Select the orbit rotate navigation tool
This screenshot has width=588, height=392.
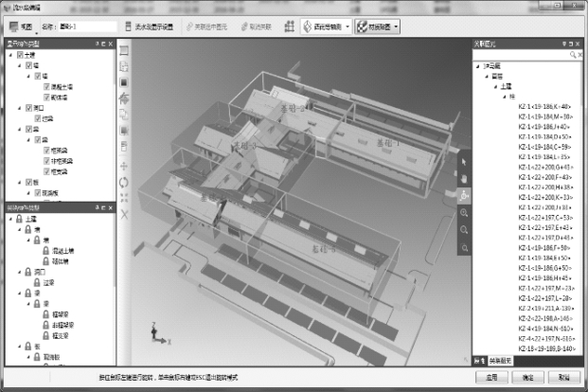[464, 195]
